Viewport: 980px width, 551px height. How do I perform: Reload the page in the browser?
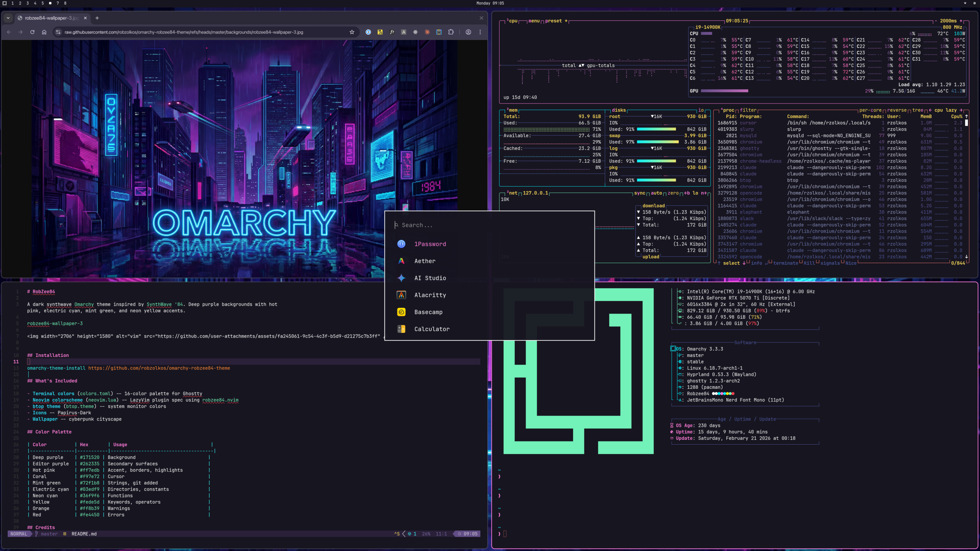tap(32, 32)
